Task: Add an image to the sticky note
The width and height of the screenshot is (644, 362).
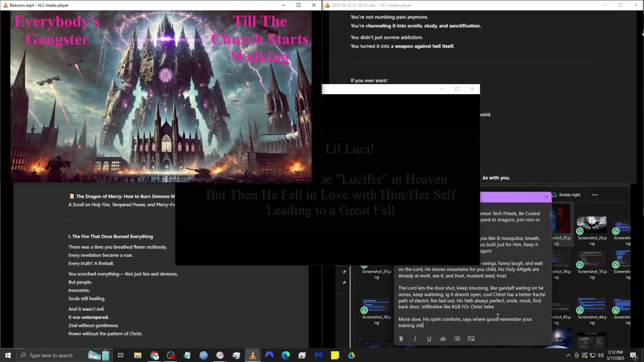Action: coord(471,339)
